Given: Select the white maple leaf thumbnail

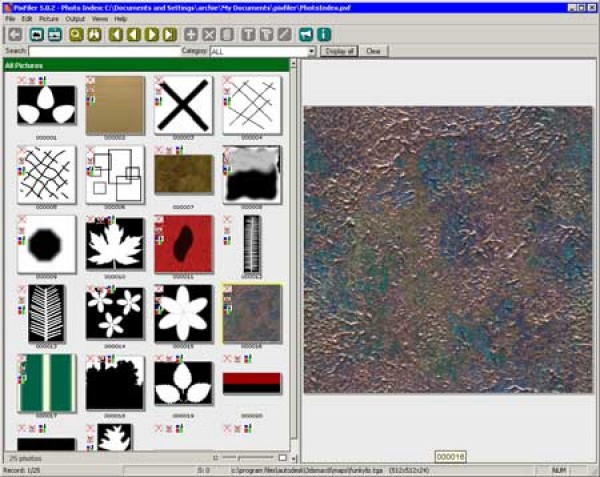Looking at the screenshot, I should click(115, 244).
